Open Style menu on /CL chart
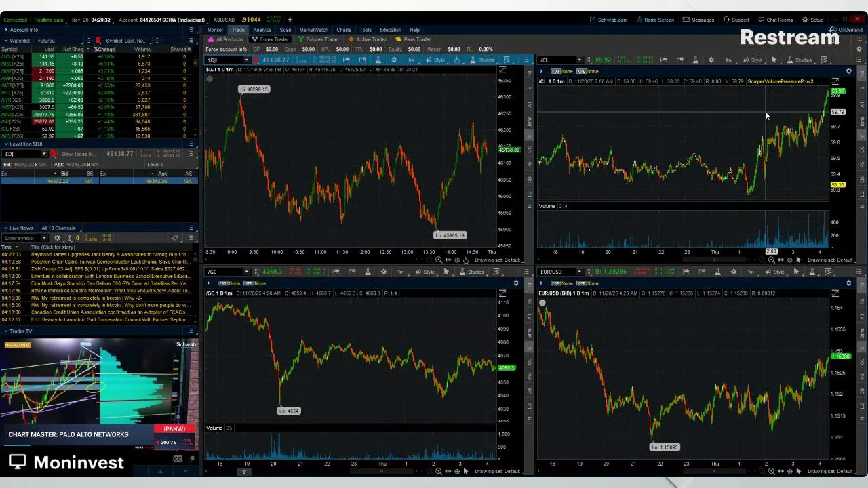The height and width of the screenshot is (488, 868). click(x=753, y=60)
